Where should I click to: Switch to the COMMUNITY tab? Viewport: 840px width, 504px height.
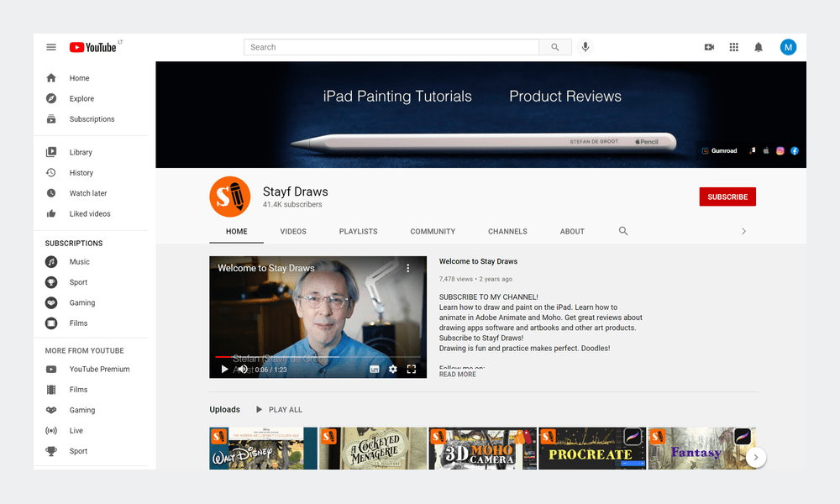click(x=433, y=231)
